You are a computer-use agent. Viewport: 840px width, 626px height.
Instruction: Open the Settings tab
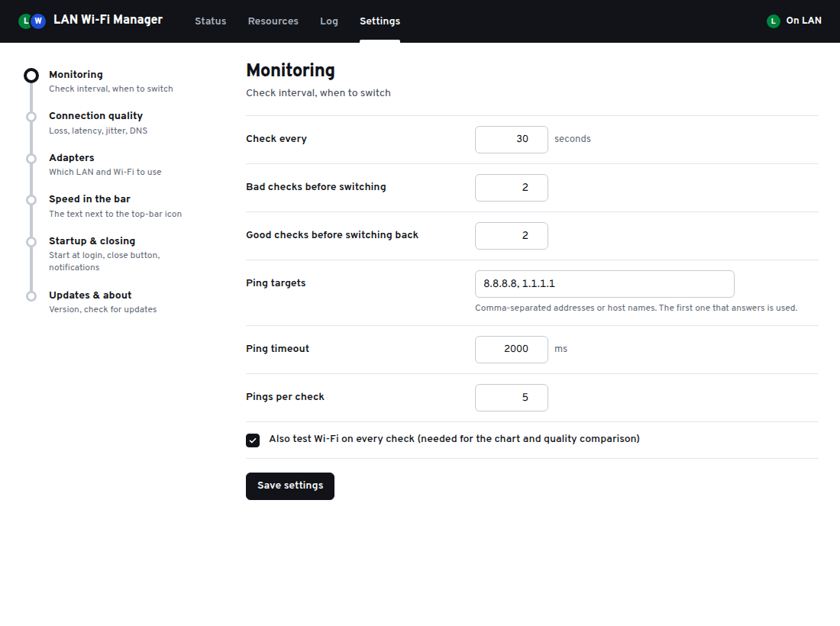click(x=380, y=21)
